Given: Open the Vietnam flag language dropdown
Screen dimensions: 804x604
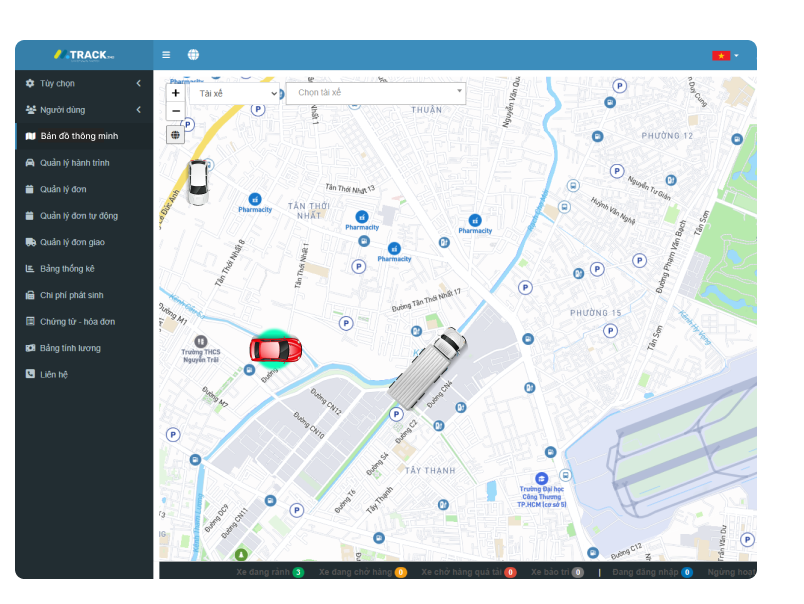Looking at the screenshot, I should pyautogui.click(x=725, y=56).
